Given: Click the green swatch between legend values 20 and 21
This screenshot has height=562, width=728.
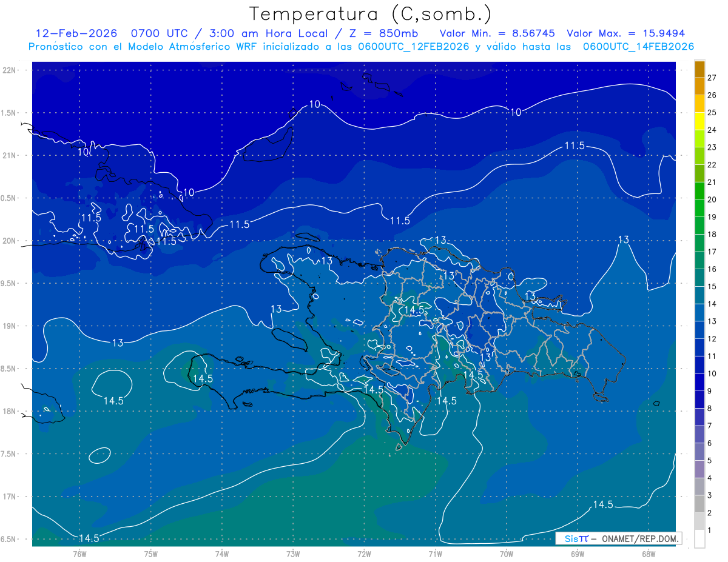Looking at the screenshot, I should 699,190.
